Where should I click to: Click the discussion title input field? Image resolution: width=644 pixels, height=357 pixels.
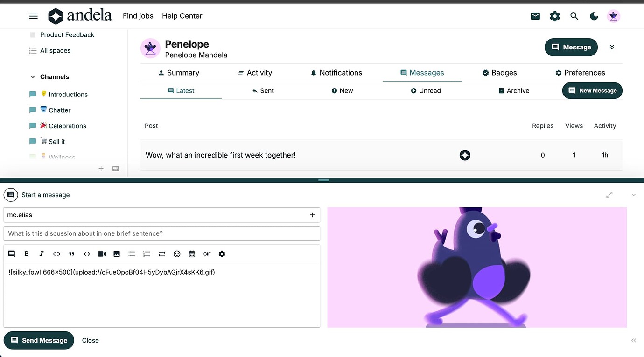point(162,233)
